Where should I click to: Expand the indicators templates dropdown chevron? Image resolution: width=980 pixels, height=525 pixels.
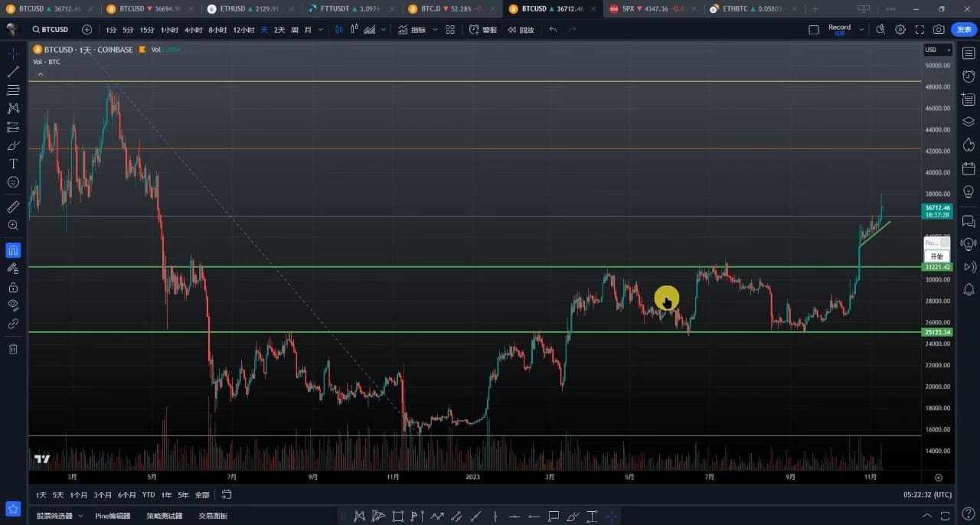[x=435, y=30]
